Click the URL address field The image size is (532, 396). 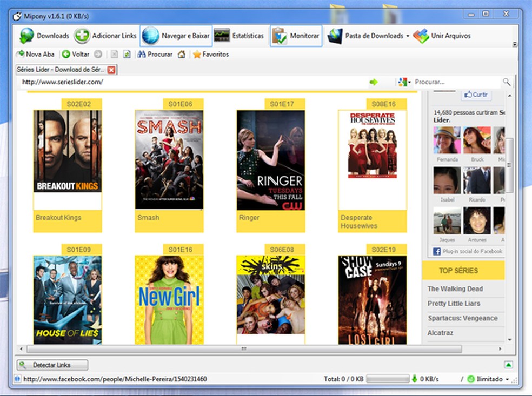[194, 82]
